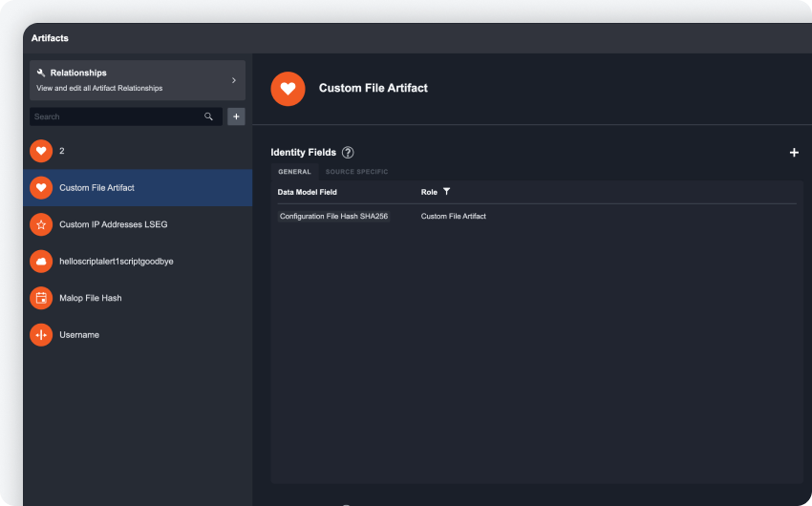
Task: Click the Custom File Artifact heart icon in sidebar
Action: (41, 188)
